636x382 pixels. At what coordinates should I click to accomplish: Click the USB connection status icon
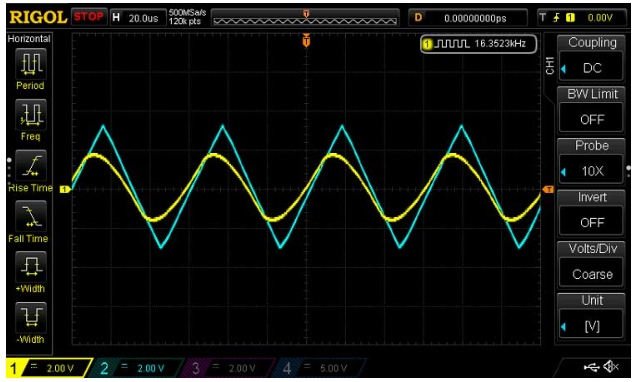point(592,367)
